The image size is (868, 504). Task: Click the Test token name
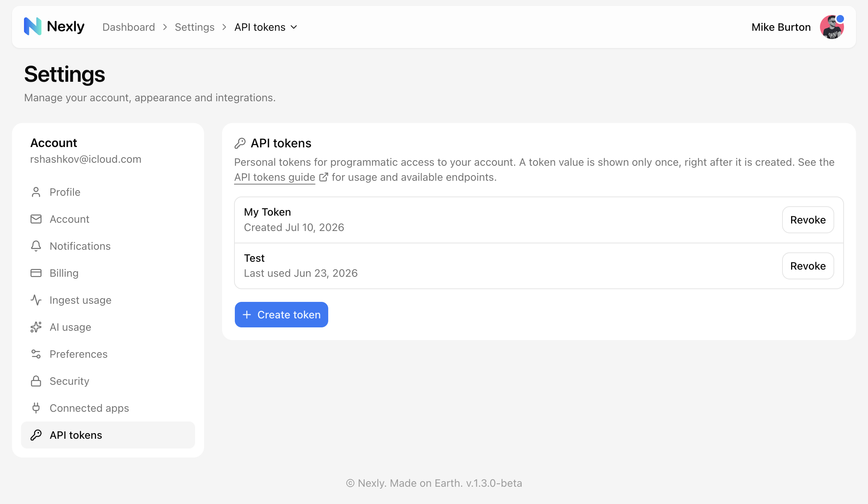254,258
